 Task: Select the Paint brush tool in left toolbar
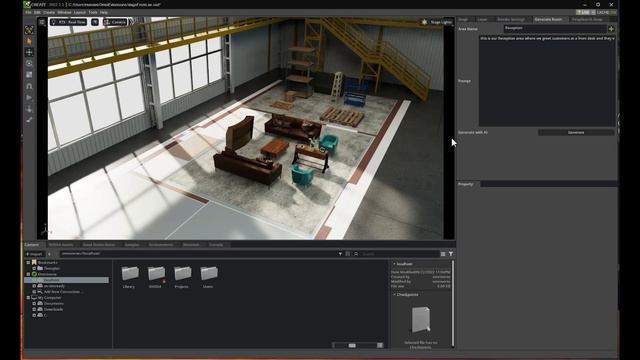pyautogui.click(x=29, y=120)
